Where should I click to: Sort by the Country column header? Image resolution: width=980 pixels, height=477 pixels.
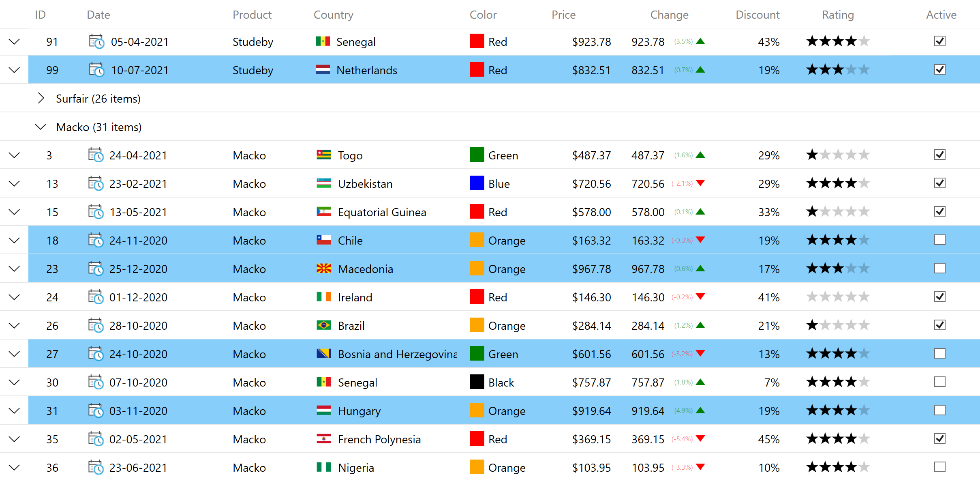coord(333,15)
